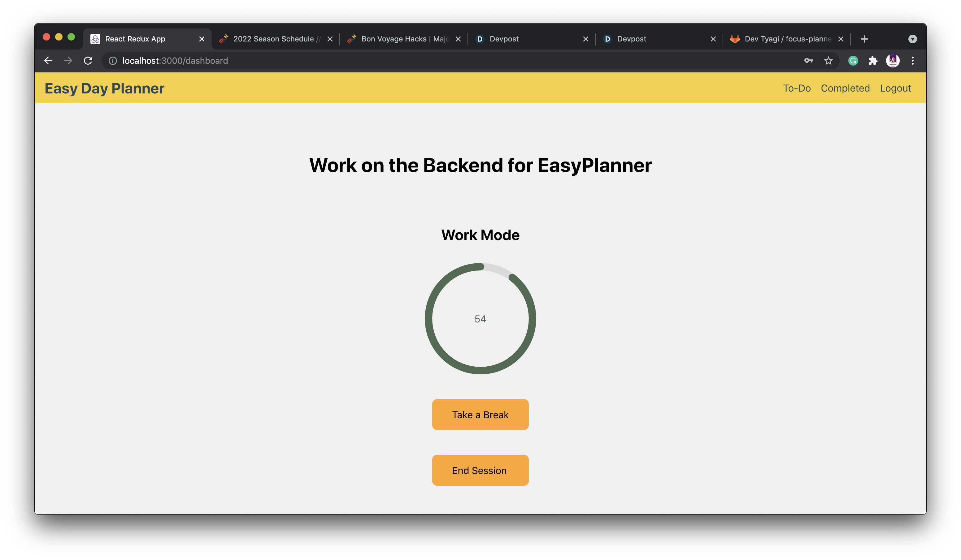Click the saved passwords key icon
Screen dimensions: 961x560
point(808,61)
